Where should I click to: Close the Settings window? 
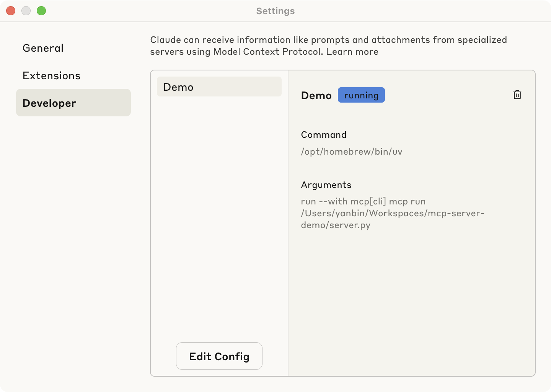click(x=11, y=11)
